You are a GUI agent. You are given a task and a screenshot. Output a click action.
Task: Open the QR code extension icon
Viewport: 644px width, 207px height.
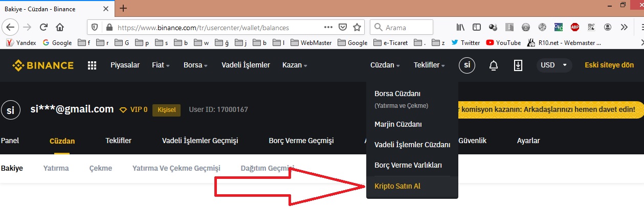coord(591,27)
